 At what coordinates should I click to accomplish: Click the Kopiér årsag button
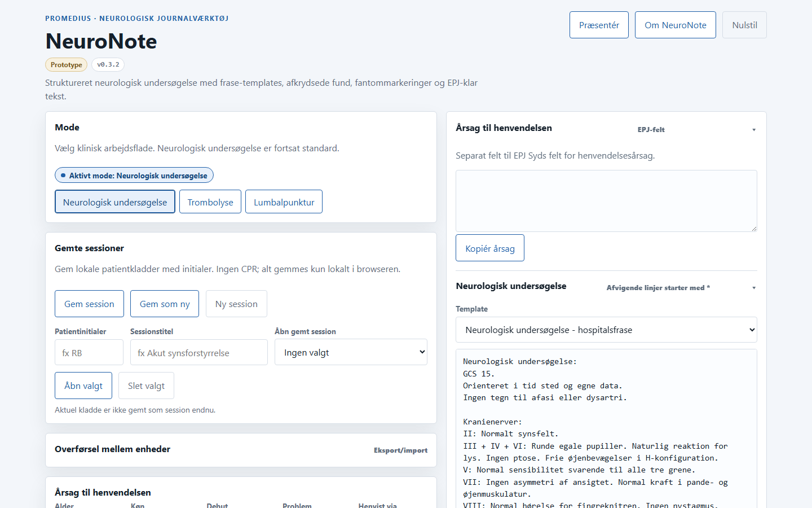(490, 248)
